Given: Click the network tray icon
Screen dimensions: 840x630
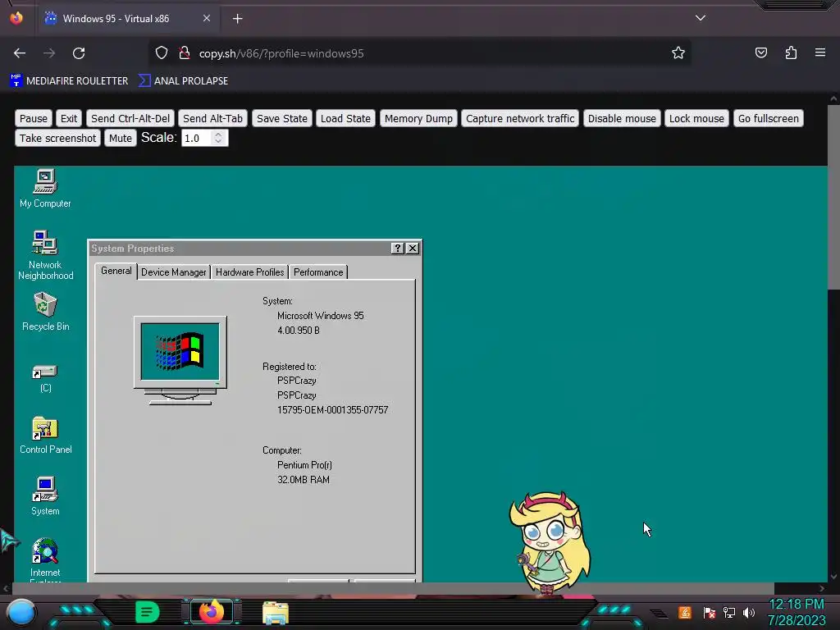Looking at the screenshot, I should point(728,612).
